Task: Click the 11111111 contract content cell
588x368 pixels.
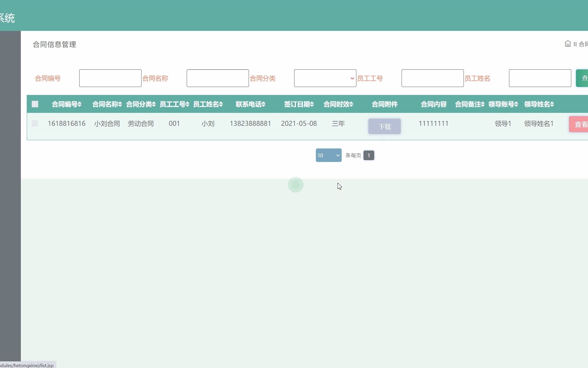Action: pos(434,123)
